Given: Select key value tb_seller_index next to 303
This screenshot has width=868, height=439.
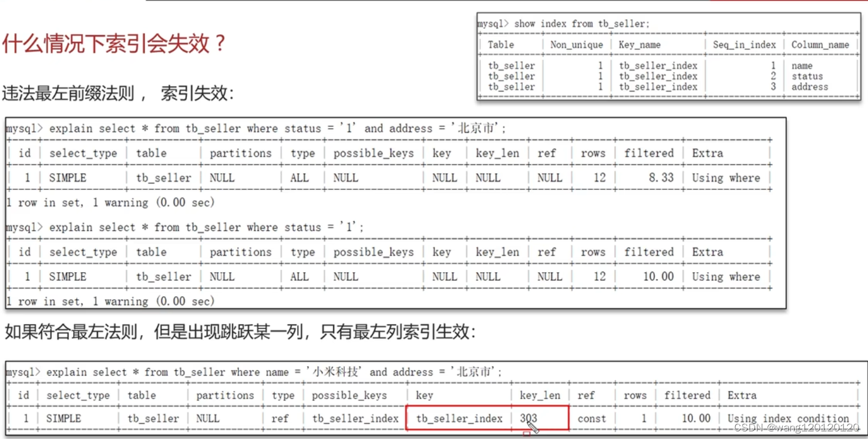Looking at the screenshot, I should (459, 418).
